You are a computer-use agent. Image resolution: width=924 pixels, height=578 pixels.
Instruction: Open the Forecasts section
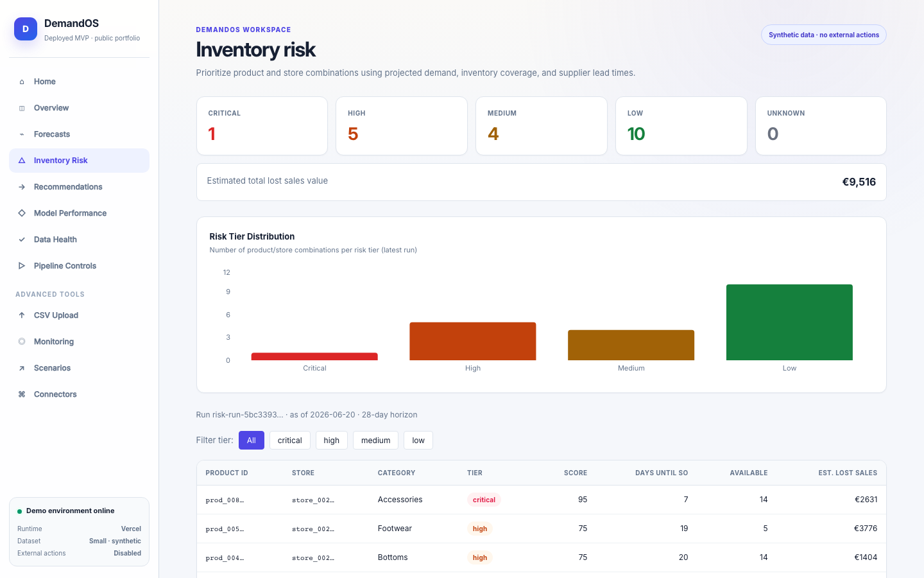79,134
